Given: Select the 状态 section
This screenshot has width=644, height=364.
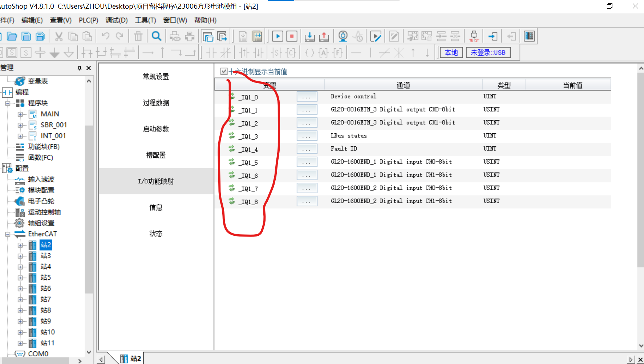Looking at the screenshot, I should click(156, 234).
